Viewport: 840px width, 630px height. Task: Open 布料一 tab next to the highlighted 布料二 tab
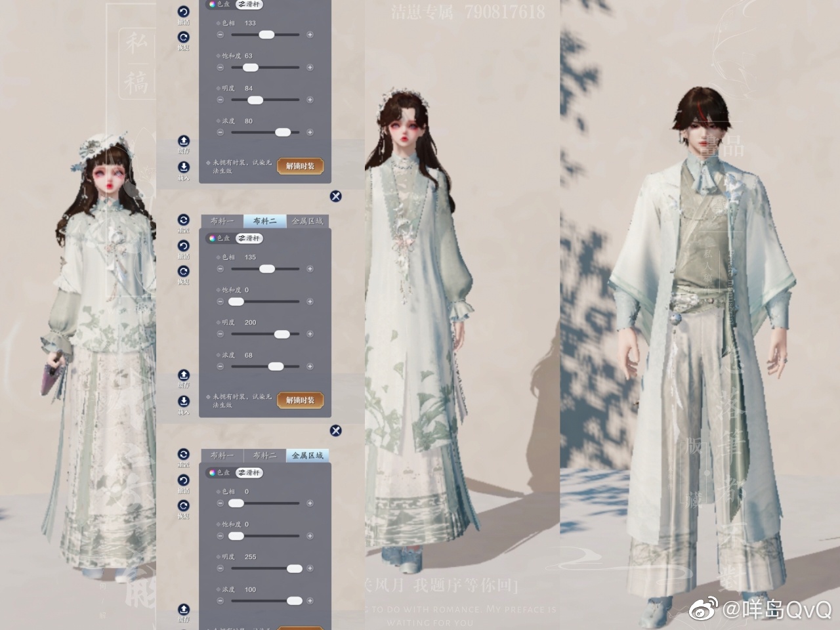pyautogui.click(x=222, y=221)
